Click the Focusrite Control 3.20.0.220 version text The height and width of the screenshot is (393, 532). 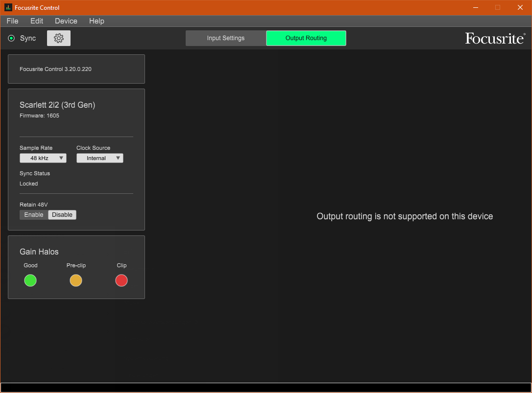[55, 69]
